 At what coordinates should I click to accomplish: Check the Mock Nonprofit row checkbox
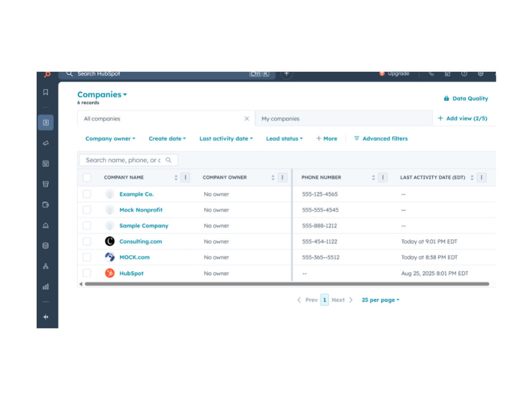click(x=87, y=210)
